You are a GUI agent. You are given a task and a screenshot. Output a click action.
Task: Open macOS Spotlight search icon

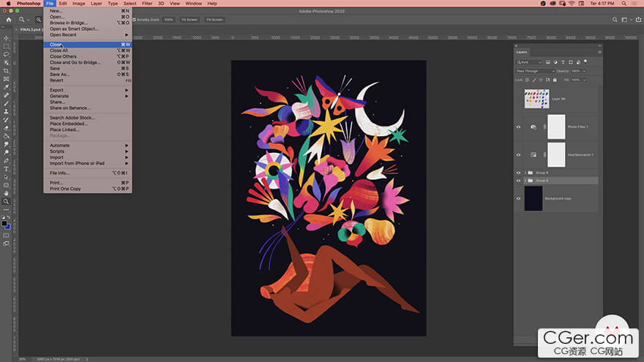coord(624,3)
